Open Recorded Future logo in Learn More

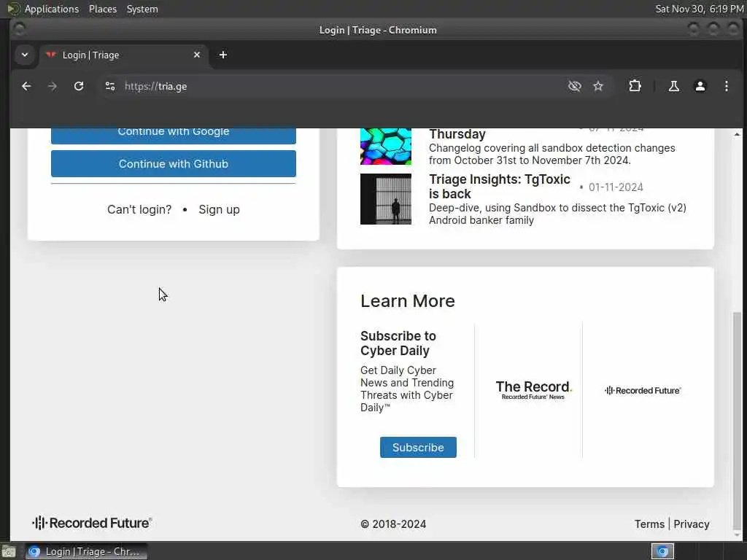(x=643, y=391)
